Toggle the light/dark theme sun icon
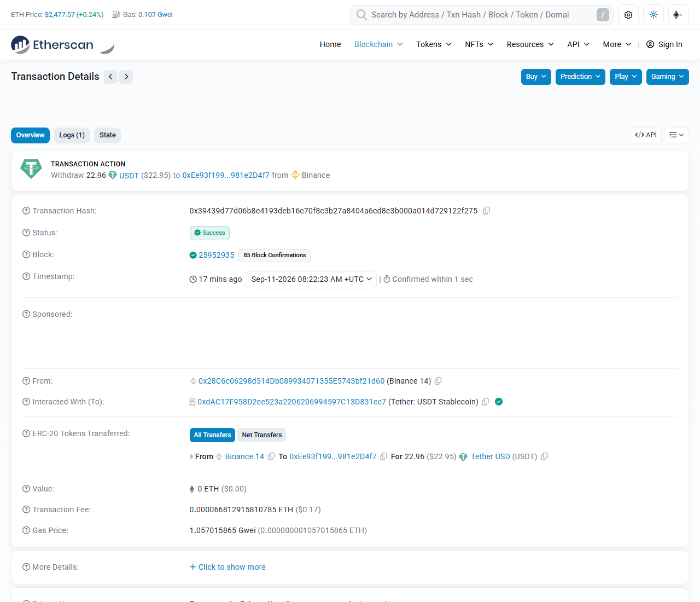This screenshot has height=602, width=700. click(654, 15)
